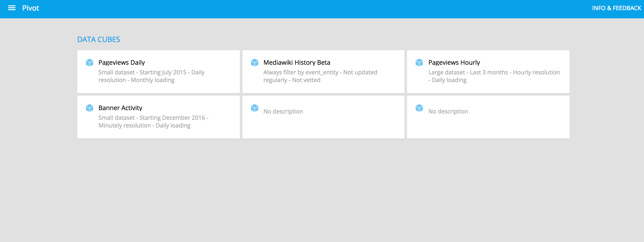Screen dimensions: 644x242
Task: Open INFO & FEEDBACK
Action: pyautogui.click(x=616, y=8)
